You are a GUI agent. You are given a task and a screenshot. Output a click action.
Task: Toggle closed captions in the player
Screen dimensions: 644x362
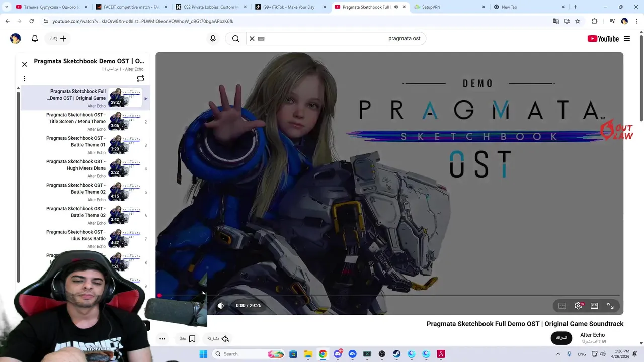point(562,306)
